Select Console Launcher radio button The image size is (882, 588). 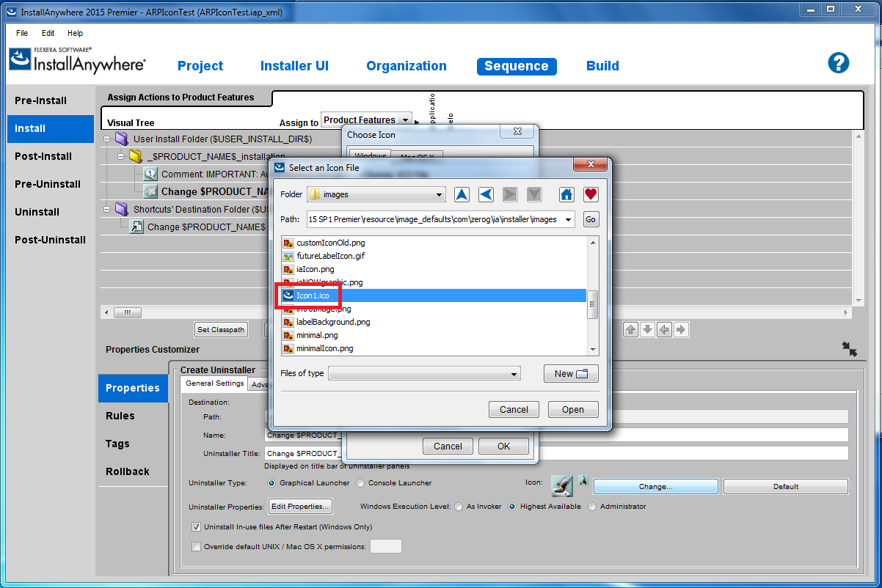[360, 483]
